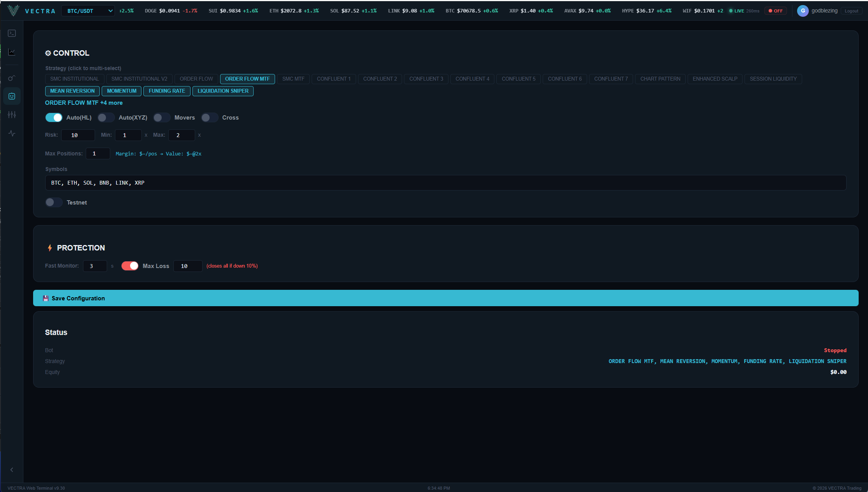
Task: Turn off the Max Loss toggle
Action: tap(130, 266)
